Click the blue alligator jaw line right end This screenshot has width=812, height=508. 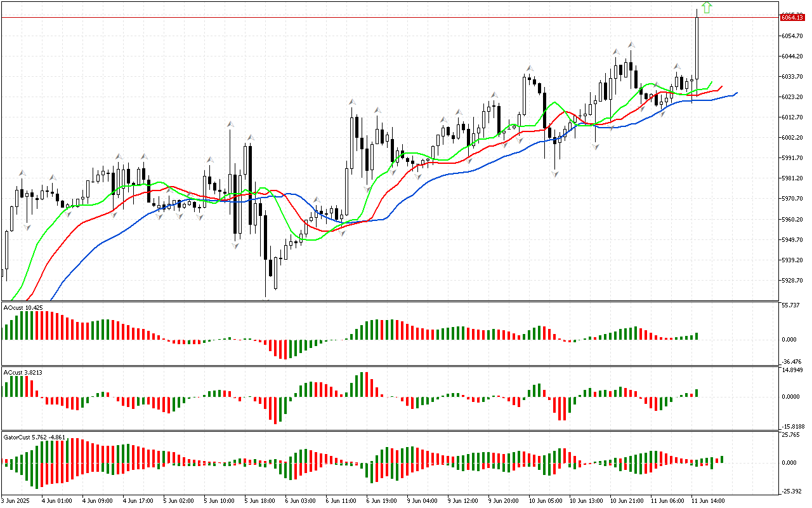736,93
